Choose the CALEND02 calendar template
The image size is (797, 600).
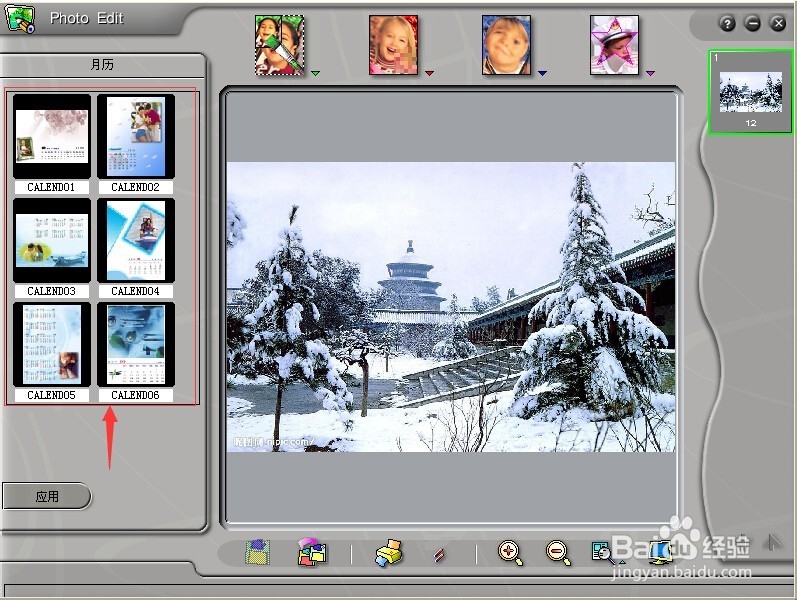point(136,136)
